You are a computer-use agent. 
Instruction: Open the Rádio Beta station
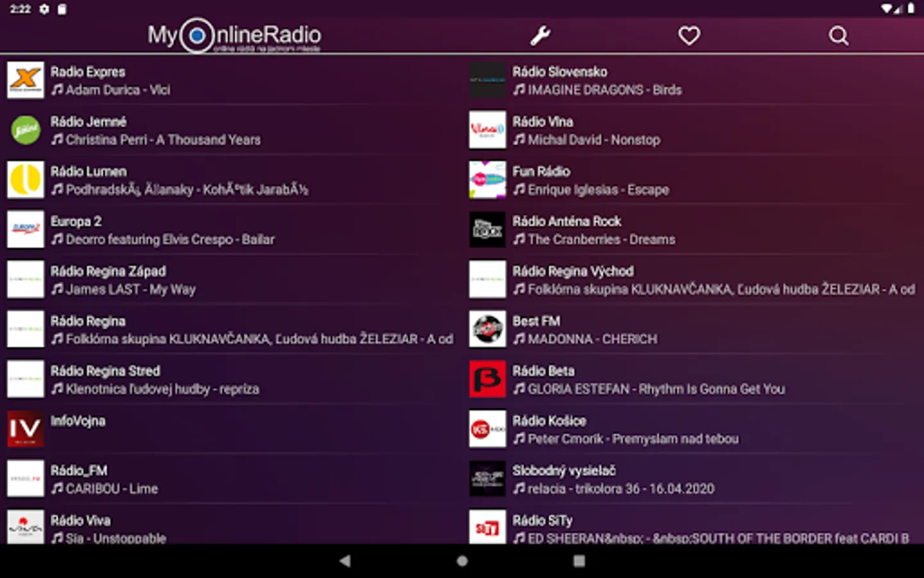pyautogui.click(x=693, y=379)
